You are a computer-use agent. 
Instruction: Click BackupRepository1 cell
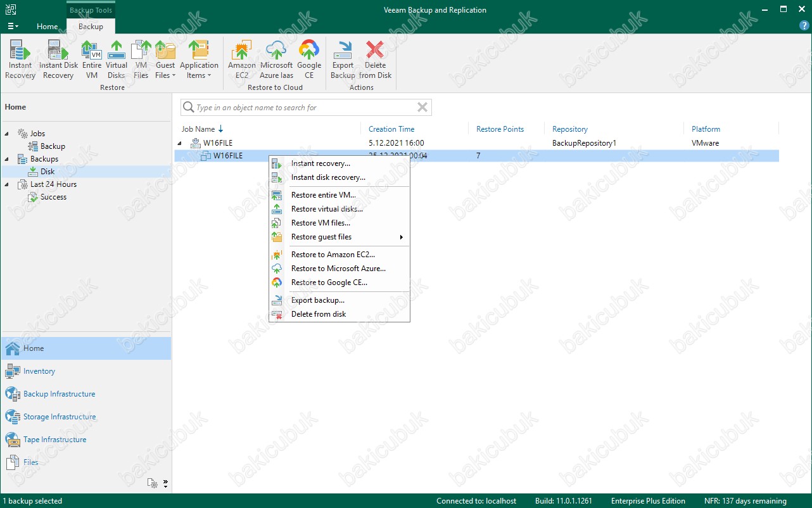pos(584,143)
